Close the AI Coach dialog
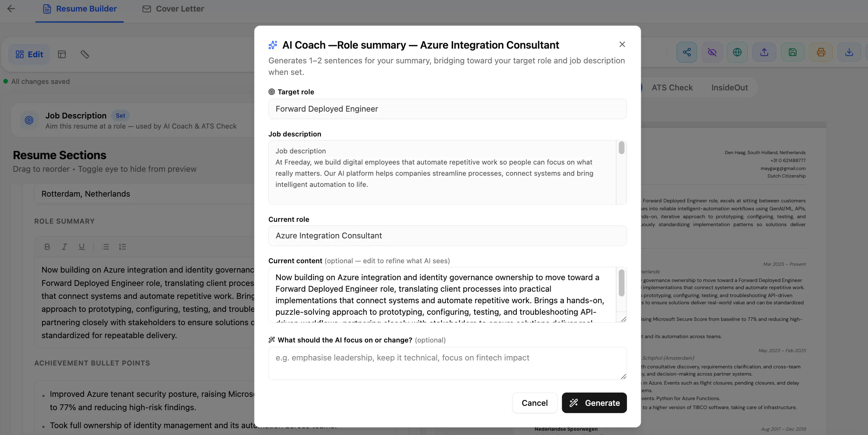This screenshot has width=868, height=435. pos(622,44)
